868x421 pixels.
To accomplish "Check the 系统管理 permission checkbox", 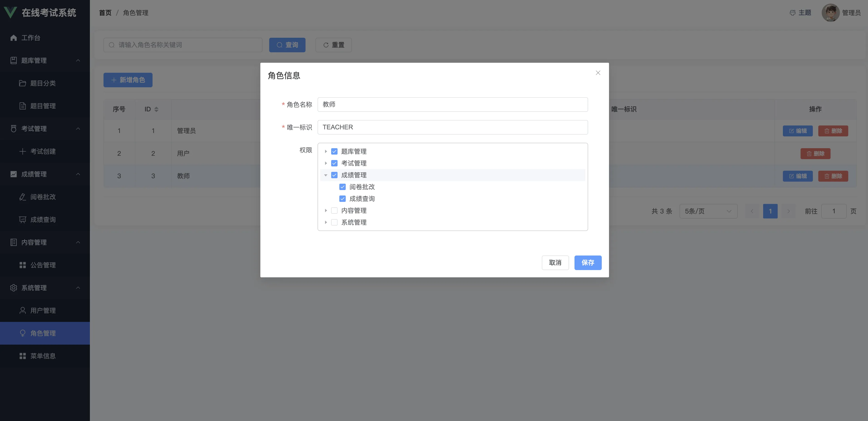I will 334,222.
